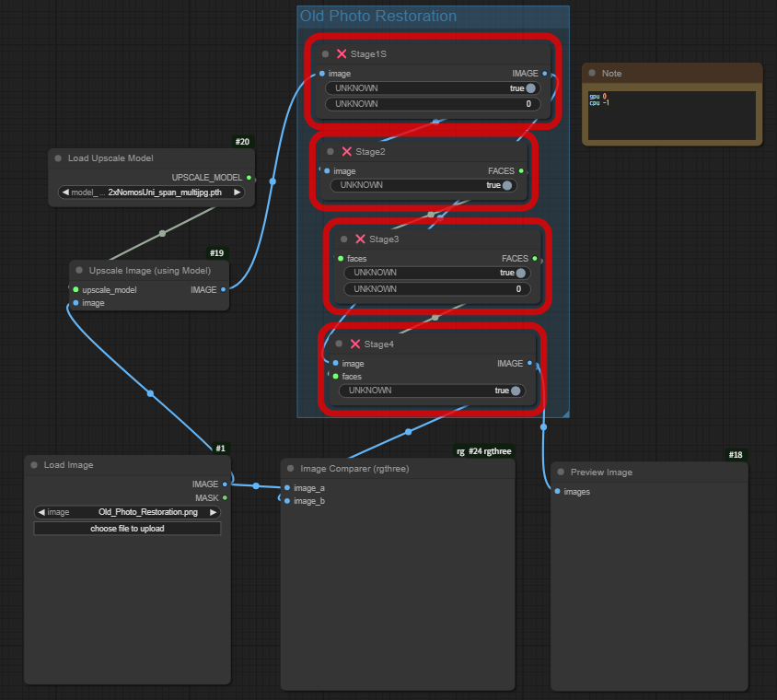Image resolution: width=777 pixels, height=700 pixels.
Task: Collapse the Load Upscale Model node via its dot
Action: 58,158
